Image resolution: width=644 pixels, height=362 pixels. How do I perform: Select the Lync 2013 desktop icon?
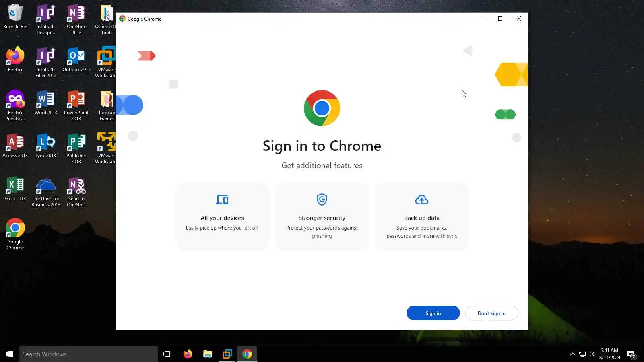45,146
